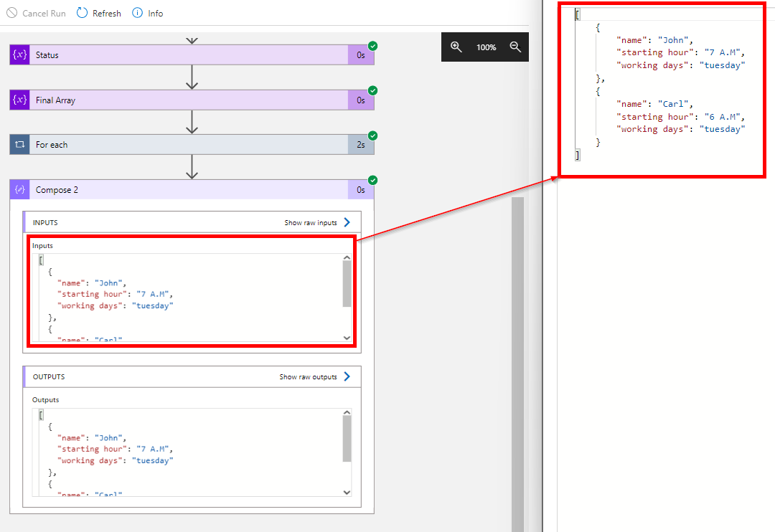Click the 100% zoom level indicator
The image size is (775, 532).
point(486,47)
